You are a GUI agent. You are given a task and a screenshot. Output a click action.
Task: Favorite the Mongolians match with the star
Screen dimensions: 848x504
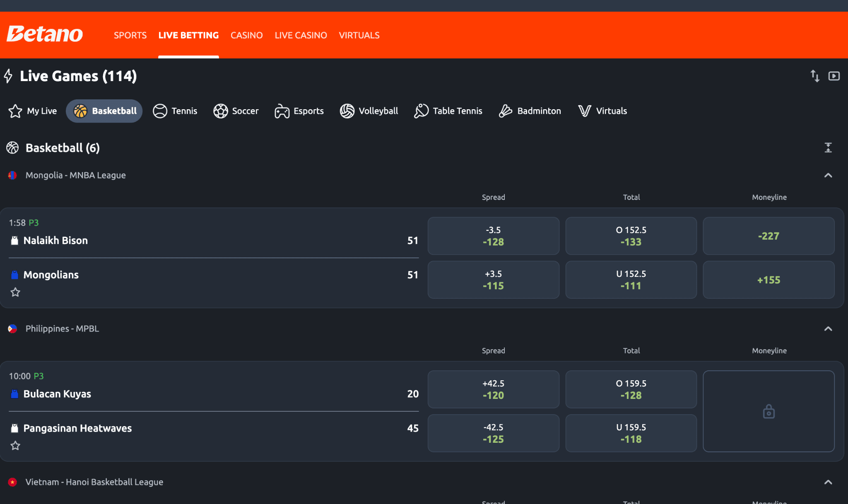[x=16, y=293]
